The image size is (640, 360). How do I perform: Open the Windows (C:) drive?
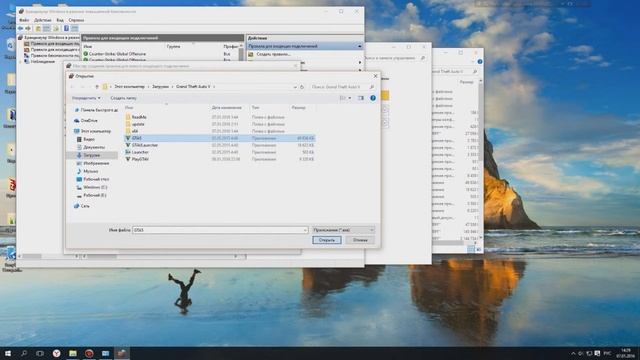[x=92, y=187]
